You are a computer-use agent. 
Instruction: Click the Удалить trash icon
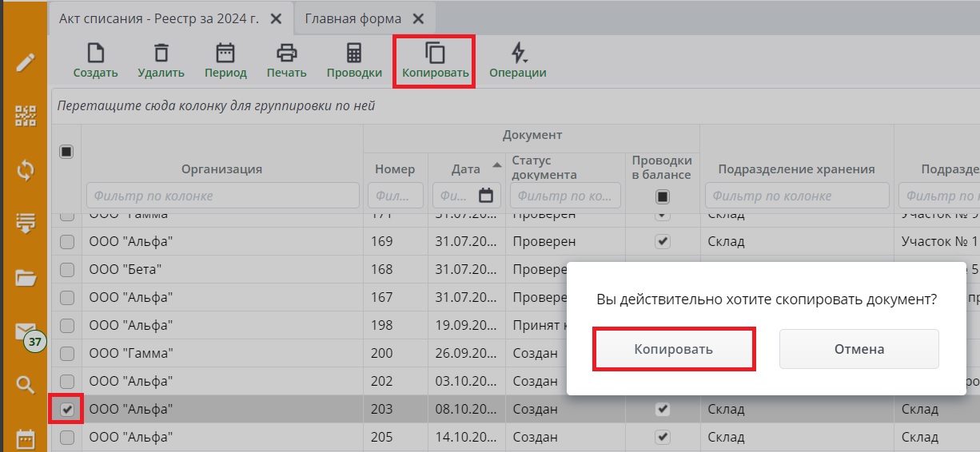click(161, 54)
